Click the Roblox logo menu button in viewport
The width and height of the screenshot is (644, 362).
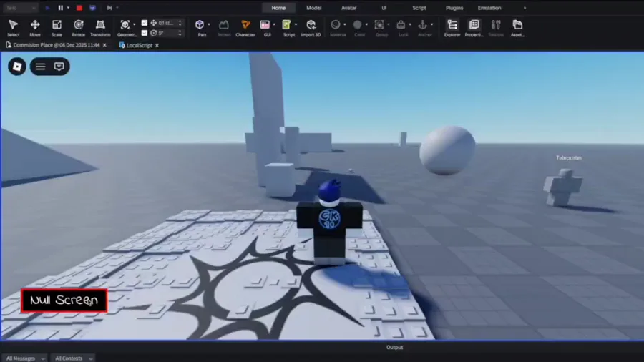click(x=17, y=67)
